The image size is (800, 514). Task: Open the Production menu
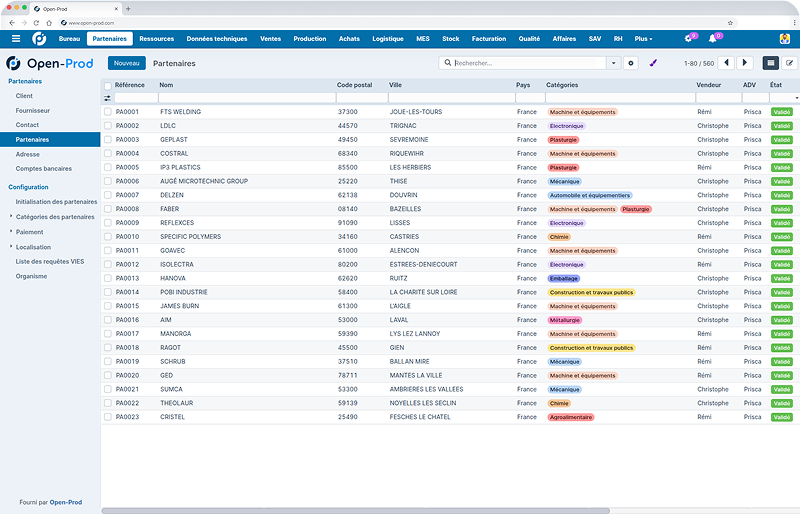coord(310,39)
